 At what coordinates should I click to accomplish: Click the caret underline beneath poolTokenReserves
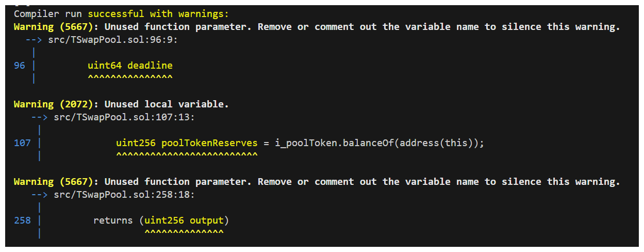pos(187,155)
